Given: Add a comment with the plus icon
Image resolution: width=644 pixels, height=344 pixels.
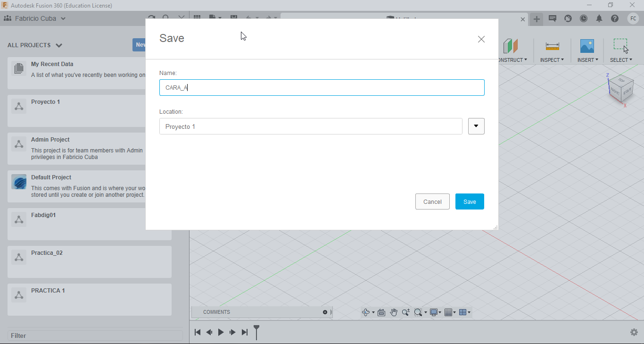Looking at the screenshot, I should point(325,312).
